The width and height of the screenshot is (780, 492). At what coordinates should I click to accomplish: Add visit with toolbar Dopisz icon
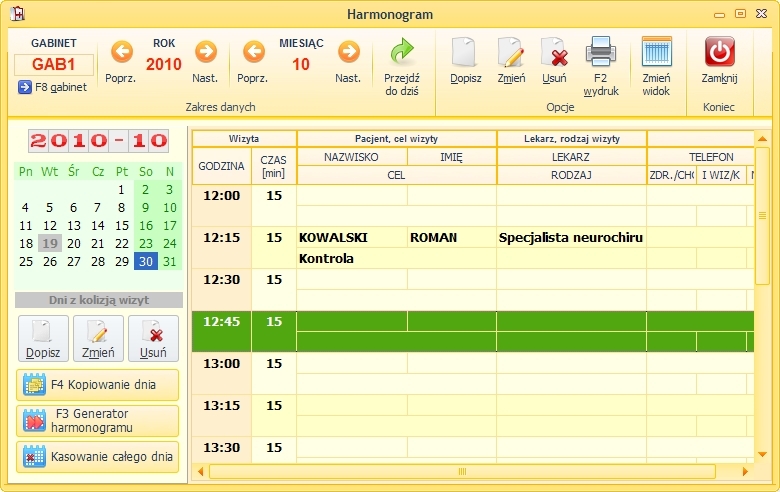466,60
